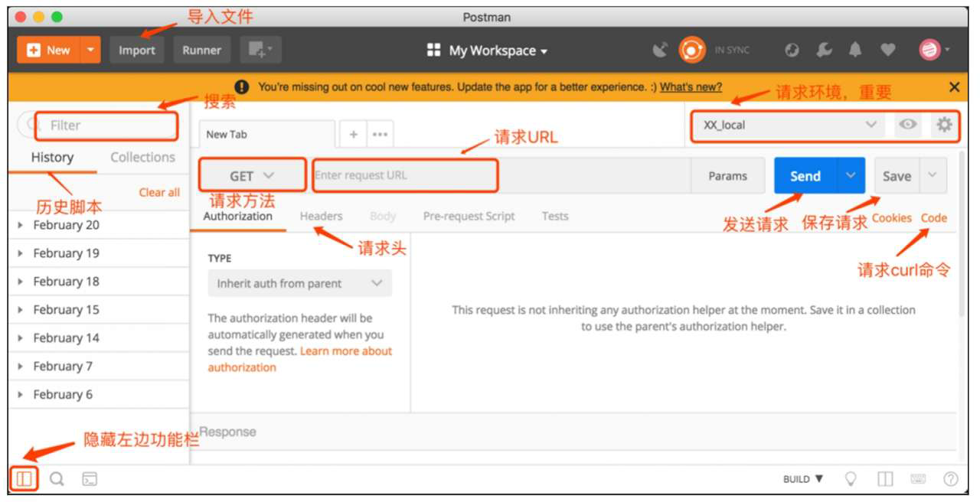Viewport: 980px width, 502px height.
Task: Click the Import button
Action: pyautogui.click(x=137, y=51)
